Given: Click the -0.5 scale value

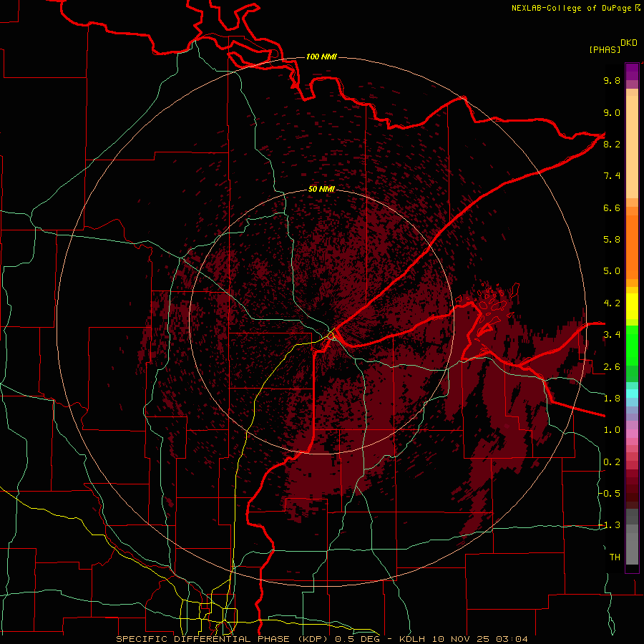Looking at the screenshot, I should click(610, 494).
